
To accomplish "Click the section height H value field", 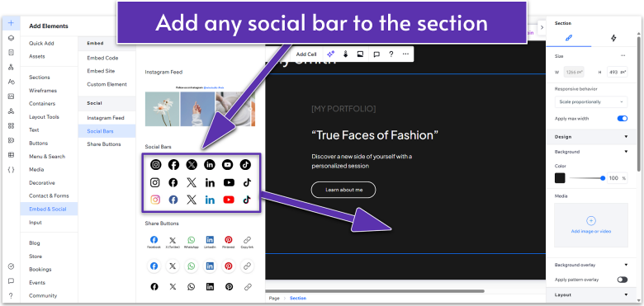I will 618,73.
